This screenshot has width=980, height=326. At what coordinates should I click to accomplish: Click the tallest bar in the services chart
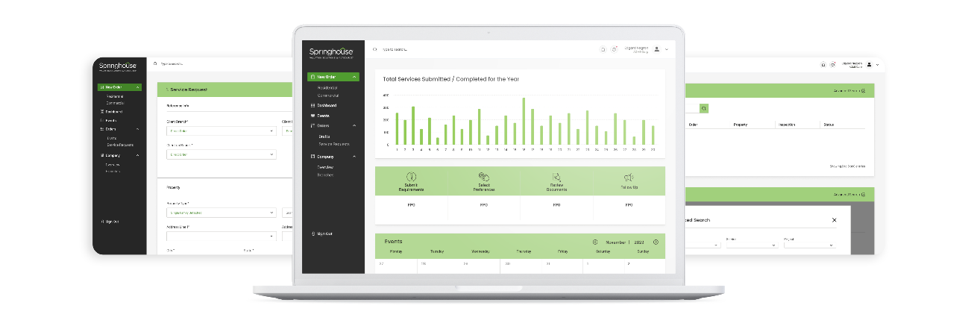point(524,121)
